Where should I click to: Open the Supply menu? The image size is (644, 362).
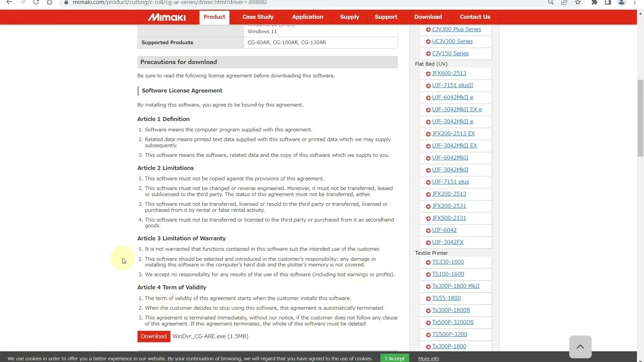coord(350,17)
